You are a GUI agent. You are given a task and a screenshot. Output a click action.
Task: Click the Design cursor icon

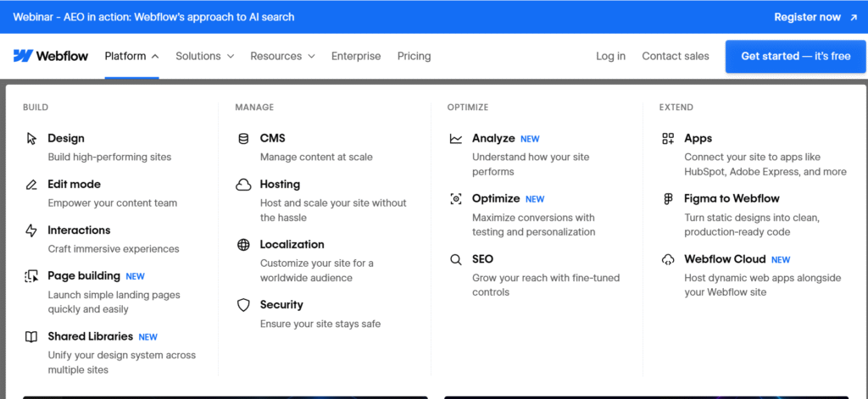31,139
